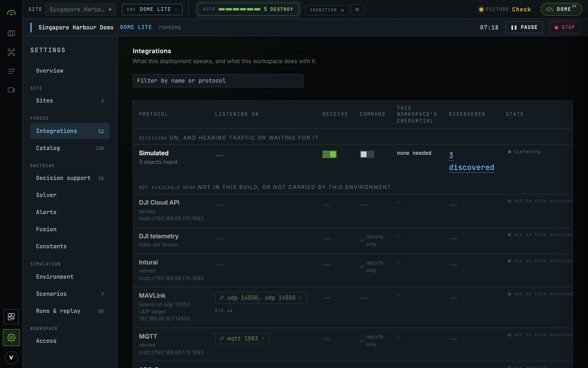588x368 pixels.
Task: Click the Listening On column header
Action: 237,114
